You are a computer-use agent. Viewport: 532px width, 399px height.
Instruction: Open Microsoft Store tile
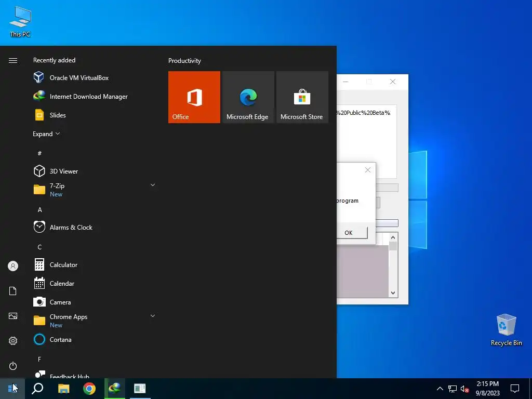302,97
